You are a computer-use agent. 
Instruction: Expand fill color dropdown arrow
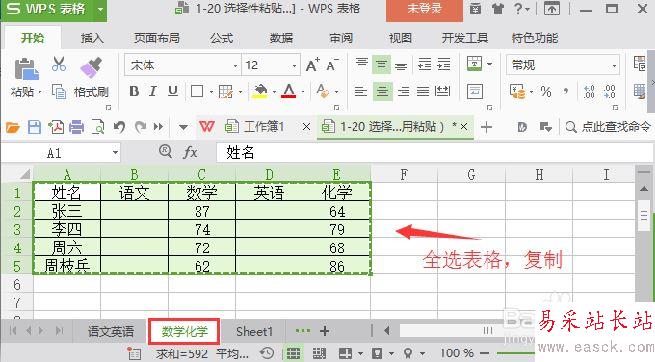tap(274, 92)
